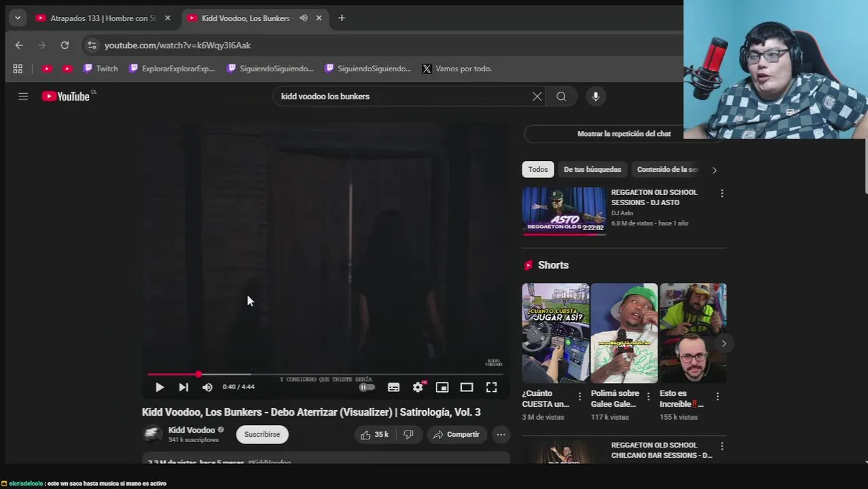Viewport: 868px width, 489px height.
Task: Open more actions under the video
Action: (x=501, y=435)
